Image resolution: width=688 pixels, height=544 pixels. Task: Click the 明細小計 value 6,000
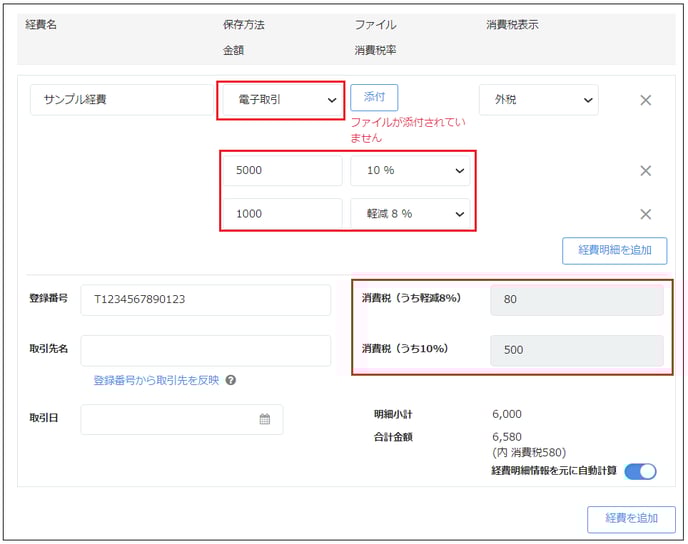507,414
